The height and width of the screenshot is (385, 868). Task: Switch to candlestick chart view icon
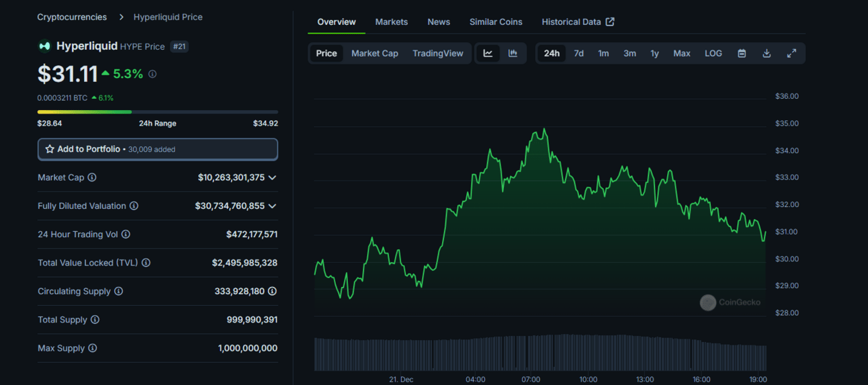tap(513, 53)
